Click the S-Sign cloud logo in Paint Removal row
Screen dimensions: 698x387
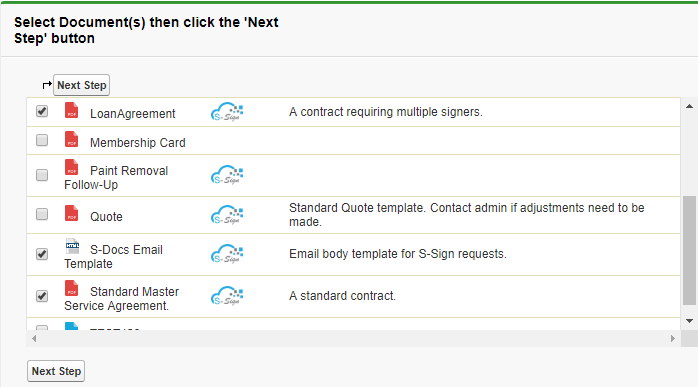pyautogui.click(x=227, y=175)
